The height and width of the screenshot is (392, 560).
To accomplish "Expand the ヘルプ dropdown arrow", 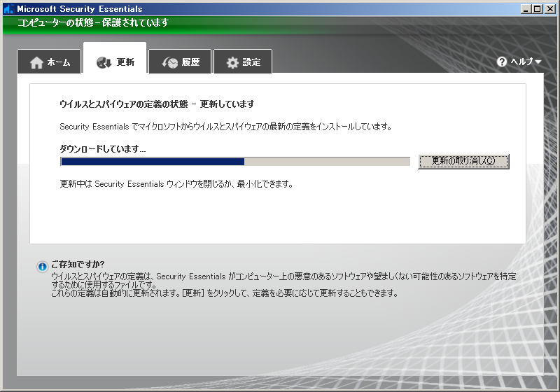I will (x=538, y=62).
